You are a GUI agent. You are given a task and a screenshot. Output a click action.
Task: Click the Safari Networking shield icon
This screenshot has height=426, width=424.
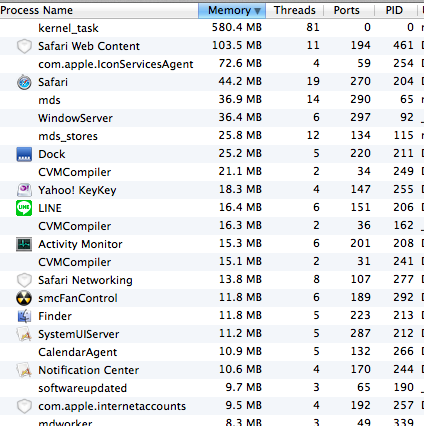tap(24, 280)
